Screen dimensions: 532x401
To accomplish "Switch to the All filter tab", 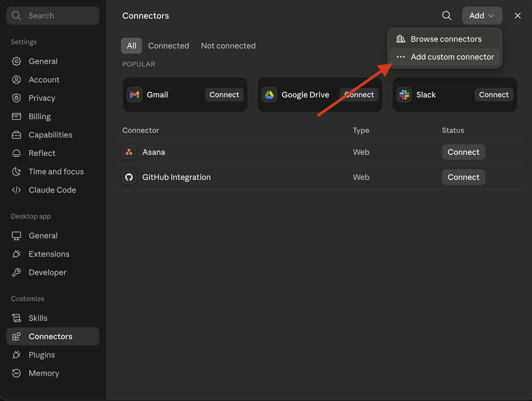I will [x=131, y=46].
